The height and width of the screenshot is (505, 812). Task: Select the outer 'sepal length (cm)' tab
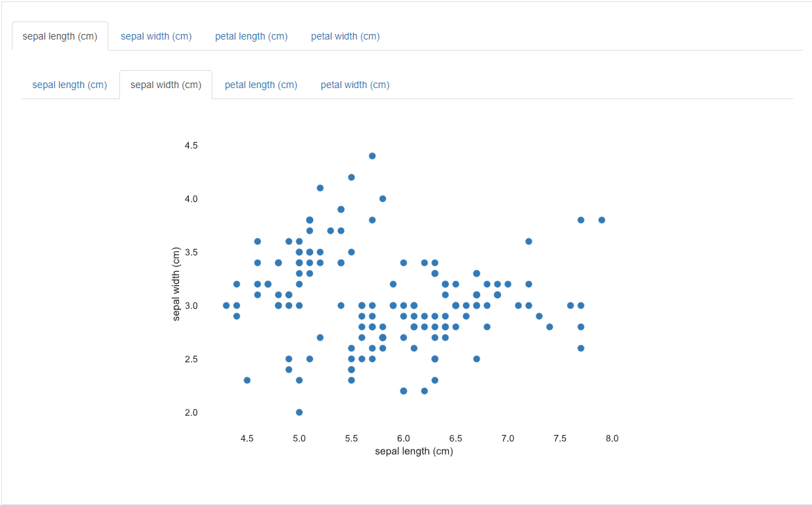click(60, 36)
